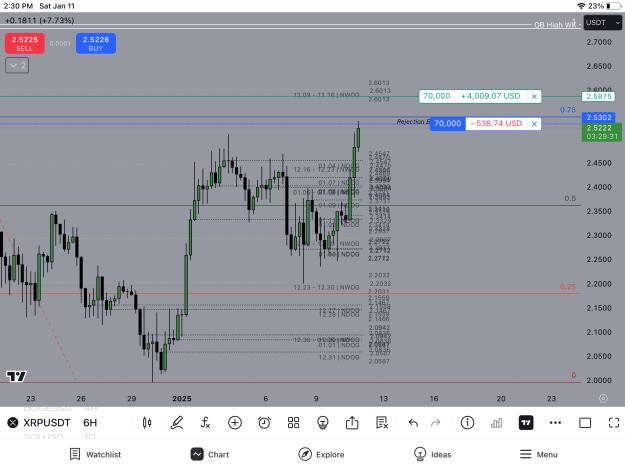Select the 0 Fibonacci level label
The image size is (625, 469).
[x=574, y=375]
